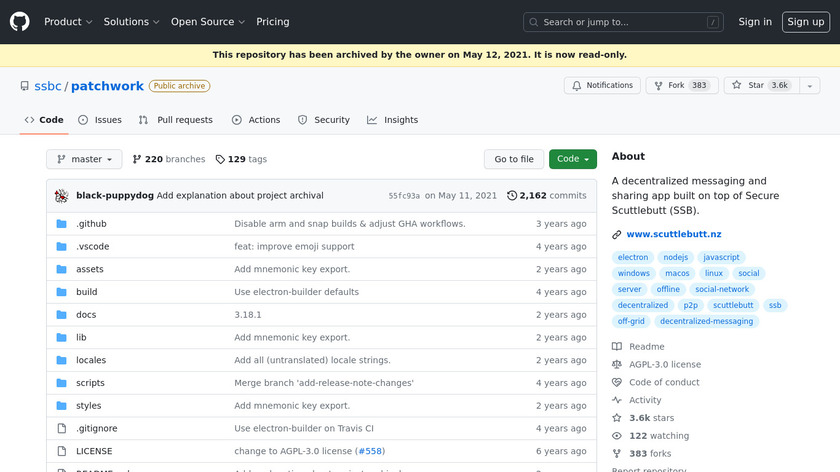Screen dimensions: 840x472
Task: Open the www.scuttlebutt.nz website link
Action: [x=673, y=234]
